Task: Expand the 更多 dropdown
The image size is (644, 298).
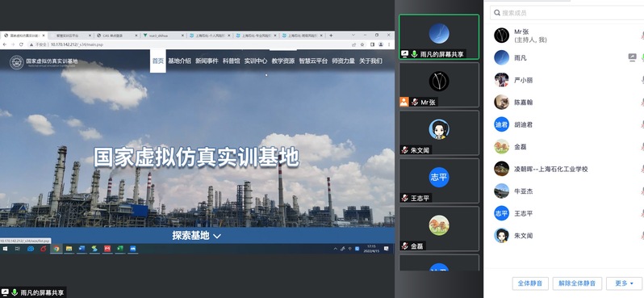Action: click(x=625, y=283)
